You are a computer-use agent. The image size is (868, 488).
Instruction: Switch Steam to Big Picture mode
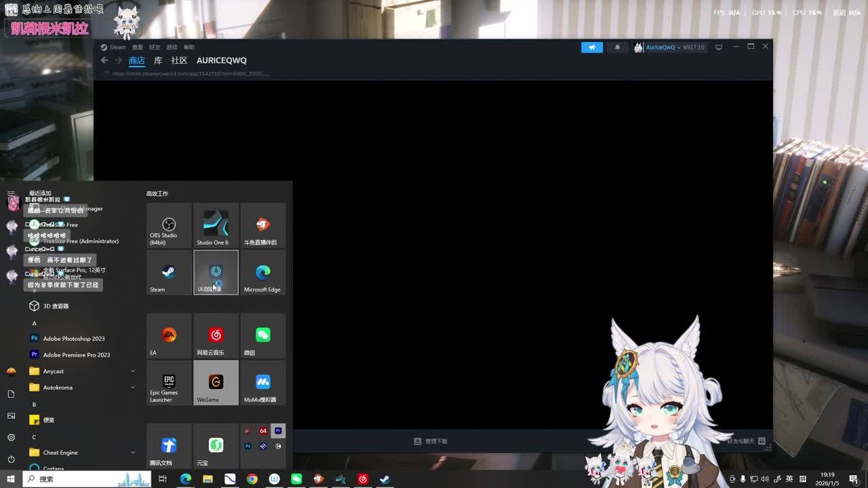pos(719,47)
